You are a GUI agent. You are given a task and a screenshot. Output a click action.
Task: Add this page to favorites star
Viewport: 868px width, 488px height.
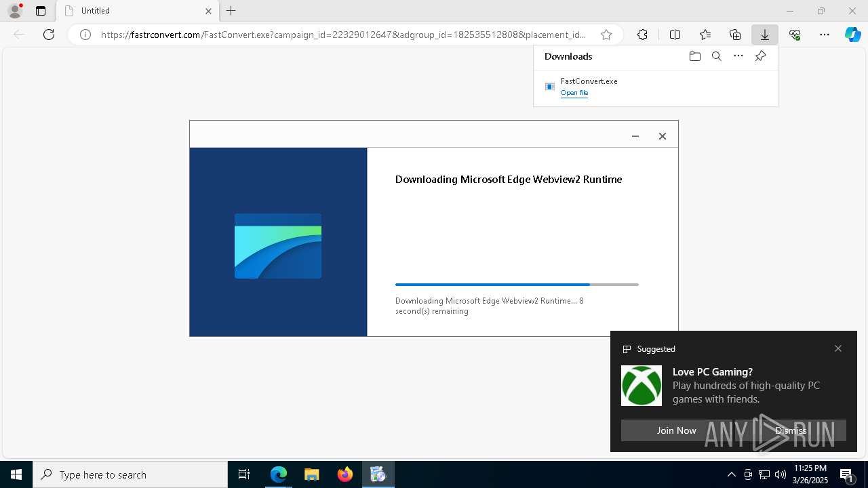[606, 35]
